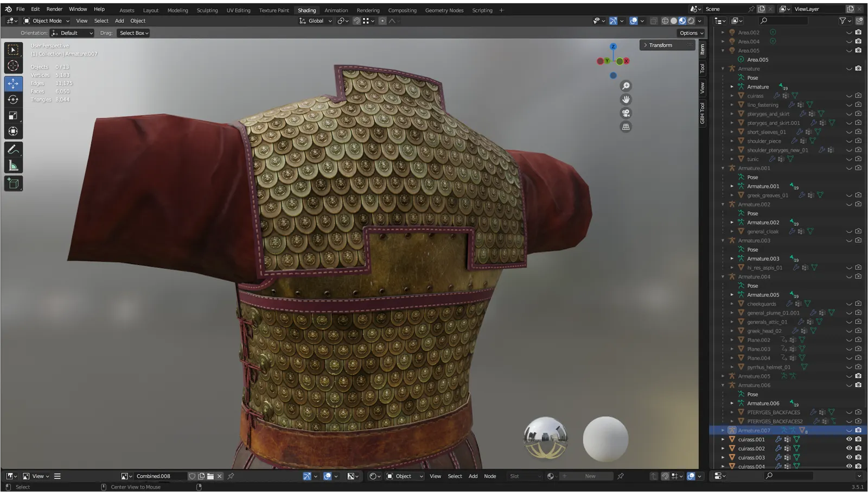Expand cuirass.001 in the outliner
The width and height of the screenshot is (868, 492).
tap(723, 439)
